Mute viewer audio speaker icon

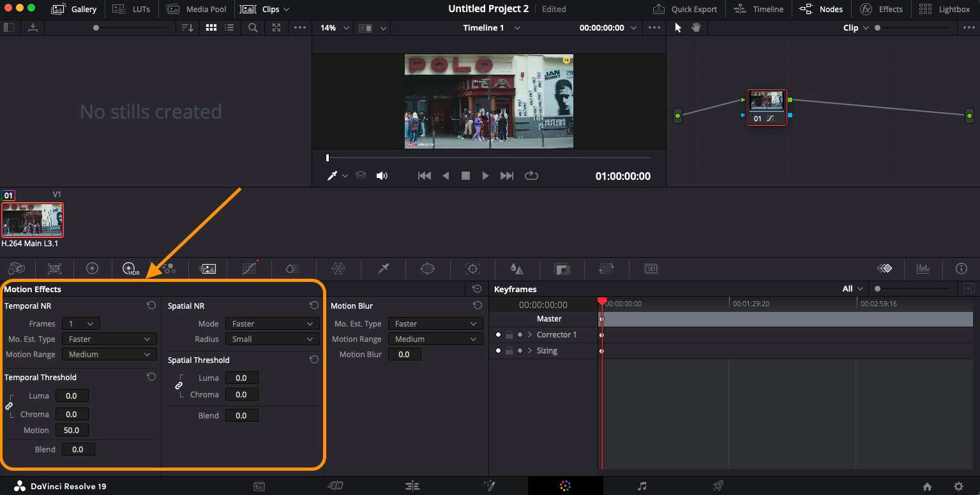coord(382,176)
